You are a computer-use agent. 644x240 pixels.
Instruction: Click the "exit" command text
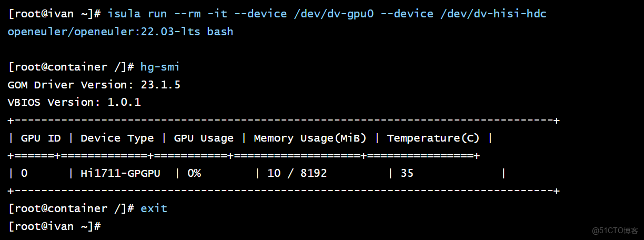click(x=154, y=208)
